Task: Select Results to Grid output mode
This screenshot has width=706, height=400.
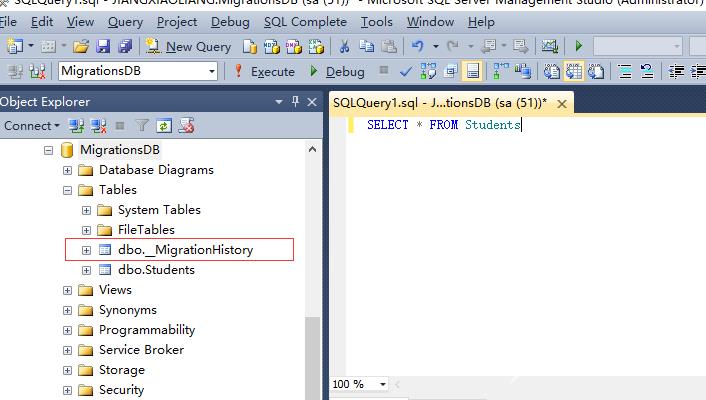Action: [574, 71]
